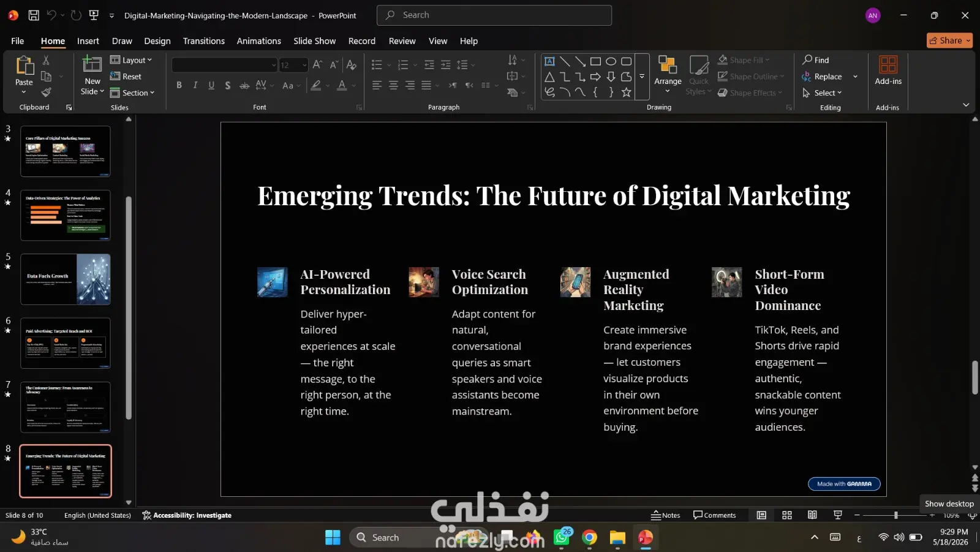Open Google Chrome from the taskbar
Viewport: 980px width, 552px height.
click(x=589, y=537)
